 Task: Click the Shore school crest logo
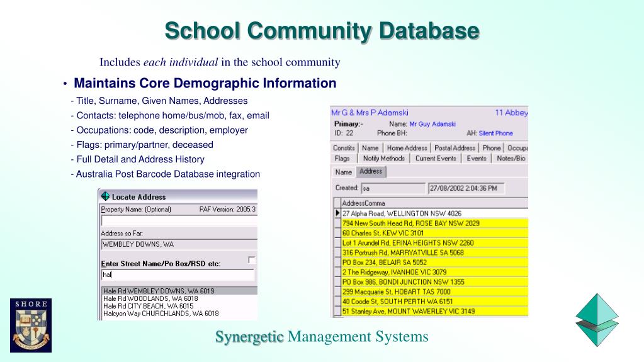pyautogui.click(x=31, y=325)
